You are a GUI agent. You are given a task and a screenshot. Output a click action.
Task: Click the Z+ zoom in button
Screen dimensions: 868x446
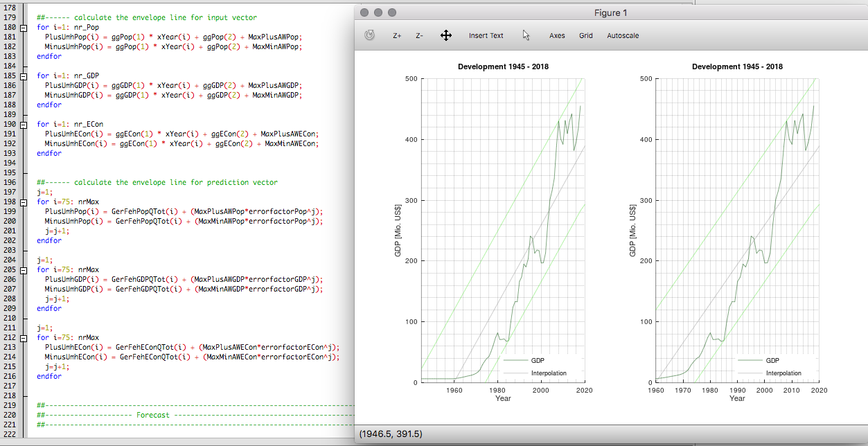click(x=397, y=35)
